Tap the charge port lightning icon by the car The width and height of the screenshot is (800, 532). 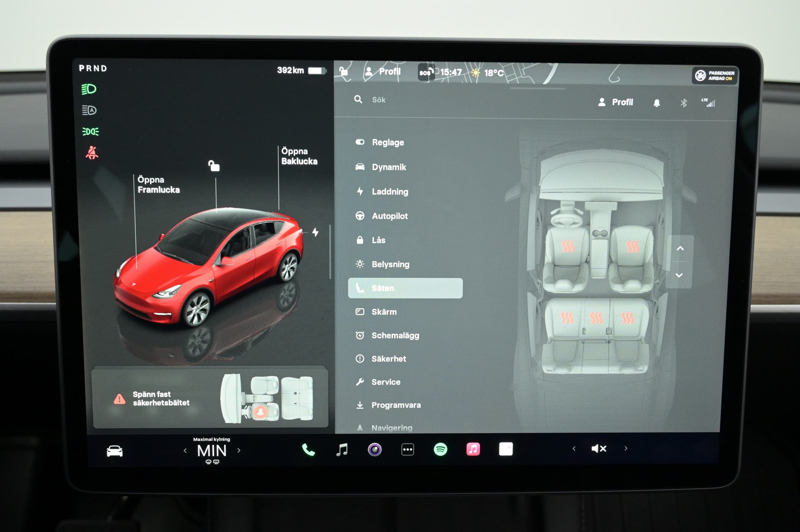click(315, 232)
